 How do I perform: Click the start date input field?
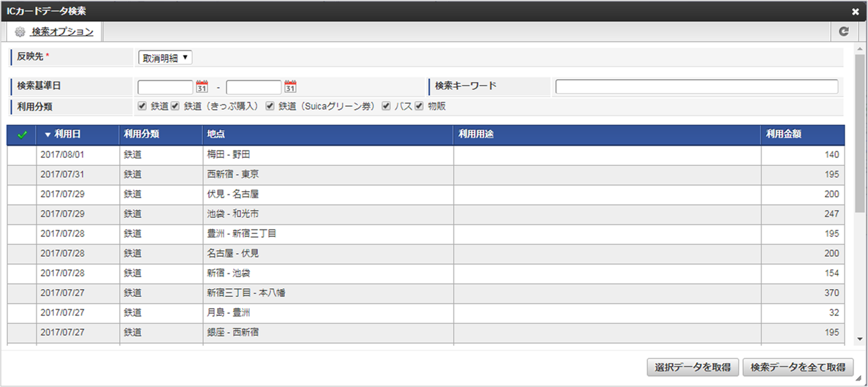[165, 87]
